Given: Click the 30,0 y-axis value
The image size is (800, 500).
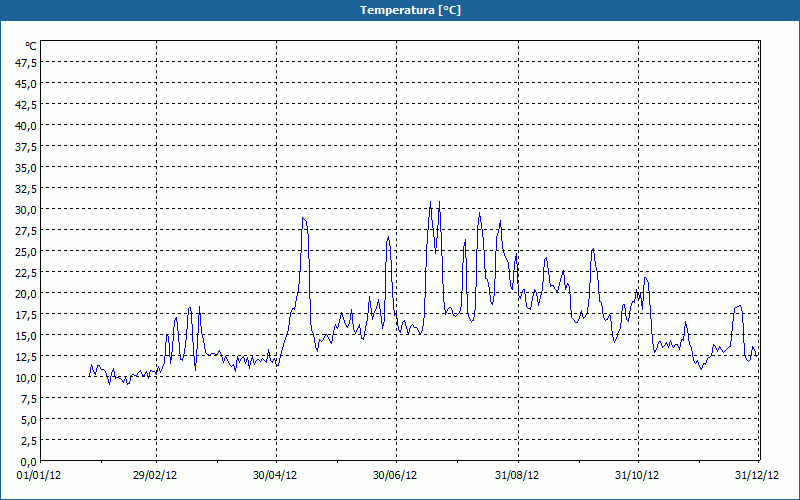Looking at the screenshot, I should pyautogui.click(x=26, y=210).
